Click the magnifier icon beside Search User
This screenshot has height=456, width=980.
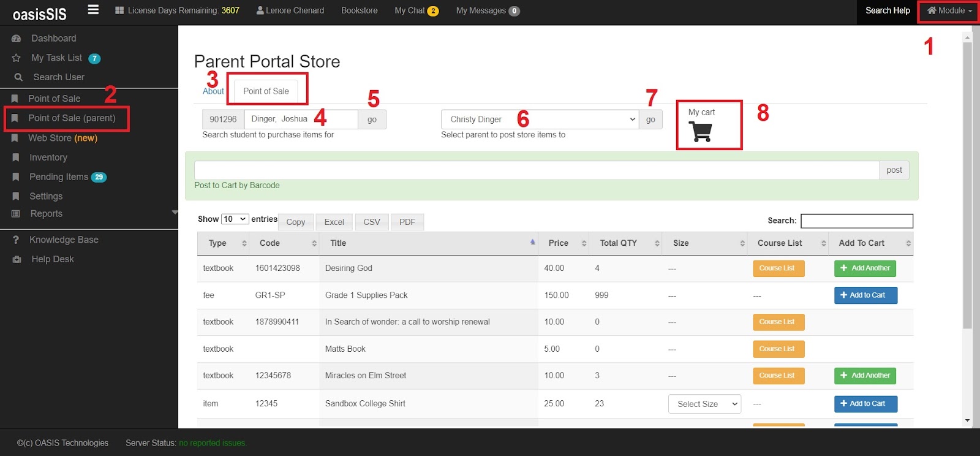pos(18,77)
